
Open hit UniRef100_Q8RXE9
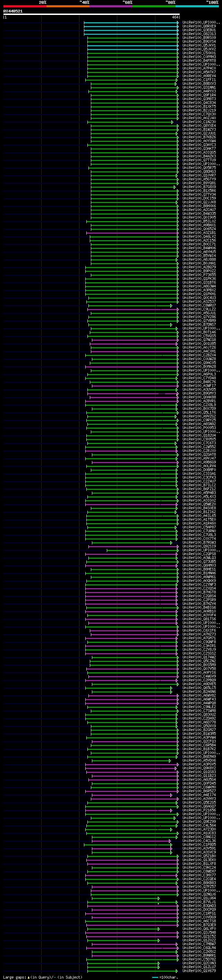coord(199,26)
